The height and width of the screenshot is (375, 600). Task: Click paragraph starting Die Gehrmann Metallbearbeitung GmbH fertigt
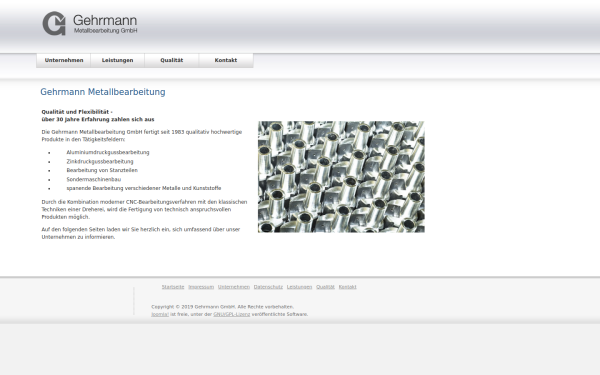tap(142, 135)
